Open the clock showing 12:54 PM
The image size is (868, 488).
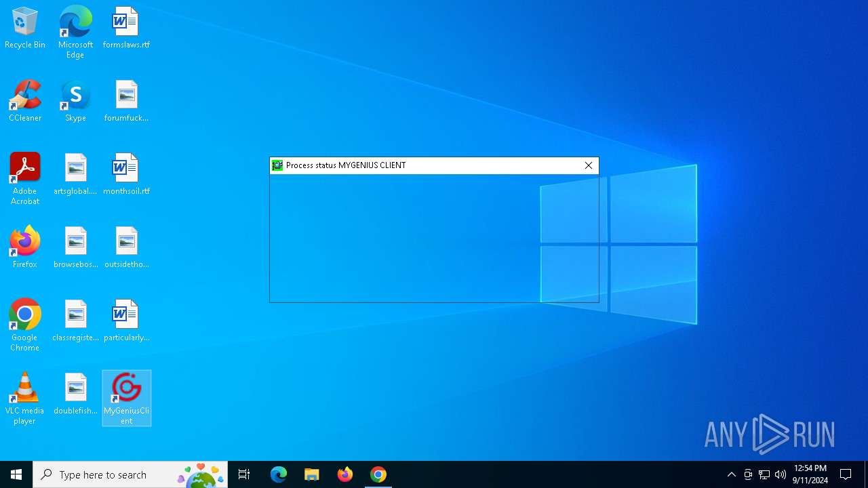coord(810,474)
